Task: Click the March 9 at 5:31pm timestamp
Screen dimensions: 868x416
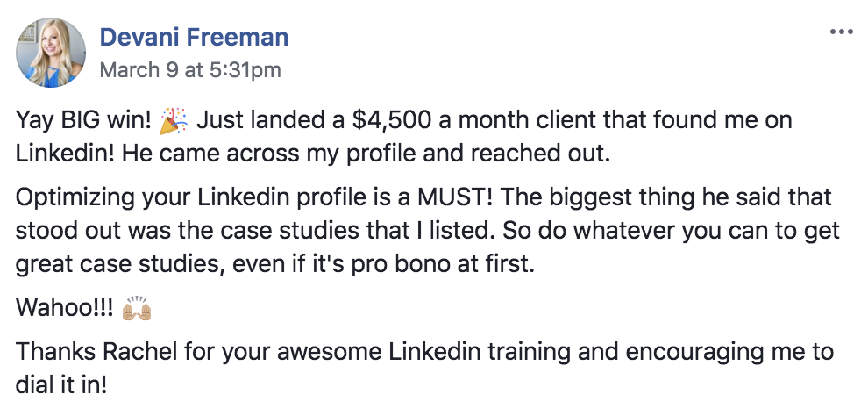Action: tap(190, 69)
